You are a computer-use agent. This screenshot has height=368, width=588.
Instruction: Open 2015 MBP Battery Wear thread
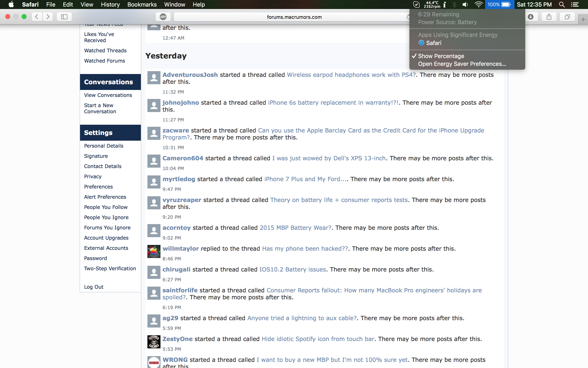tap(295, 228)
